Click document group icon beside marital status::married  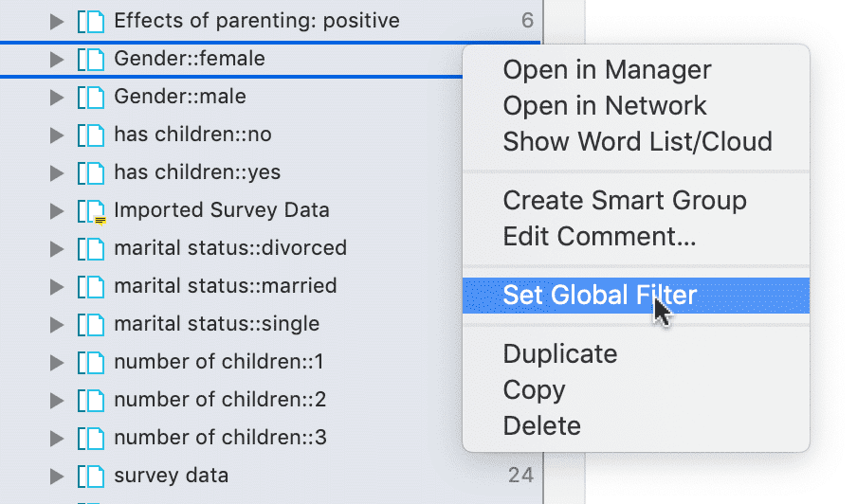point(91,286)
